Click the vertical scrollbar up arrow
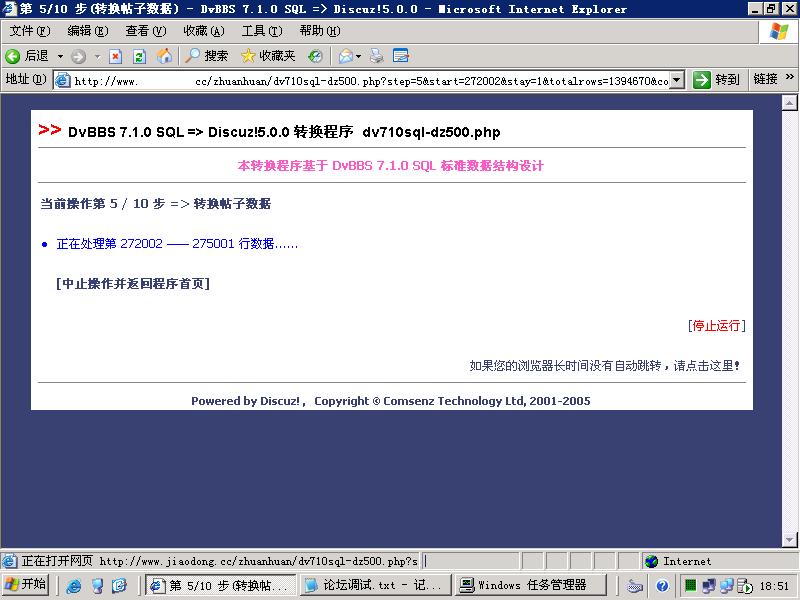 (789, 103)
